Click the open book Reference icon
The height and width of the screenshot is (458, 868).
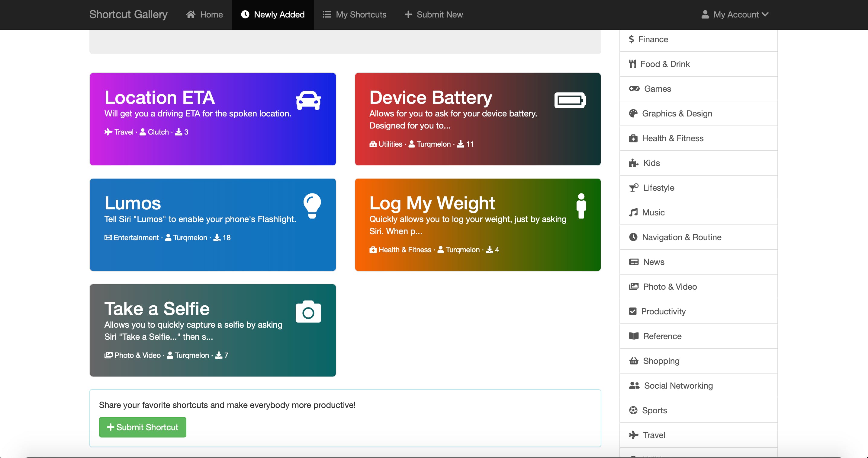tap(633, 336)
